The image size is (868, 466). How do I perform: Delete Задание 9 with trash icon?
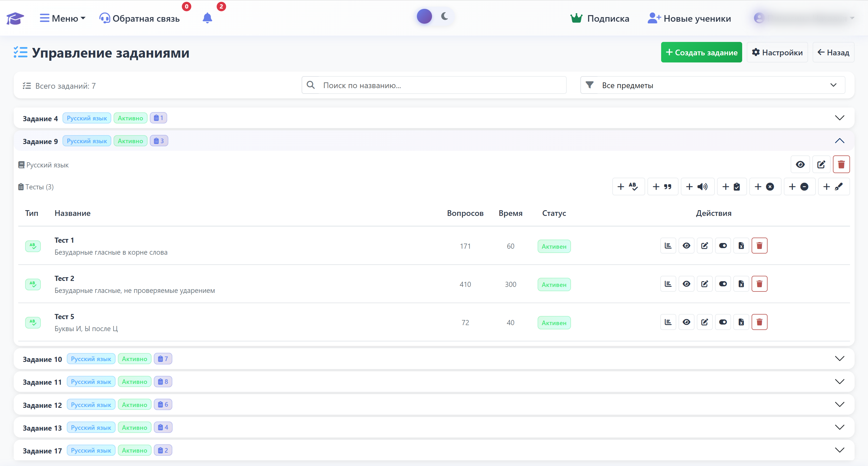pos(841,164)
